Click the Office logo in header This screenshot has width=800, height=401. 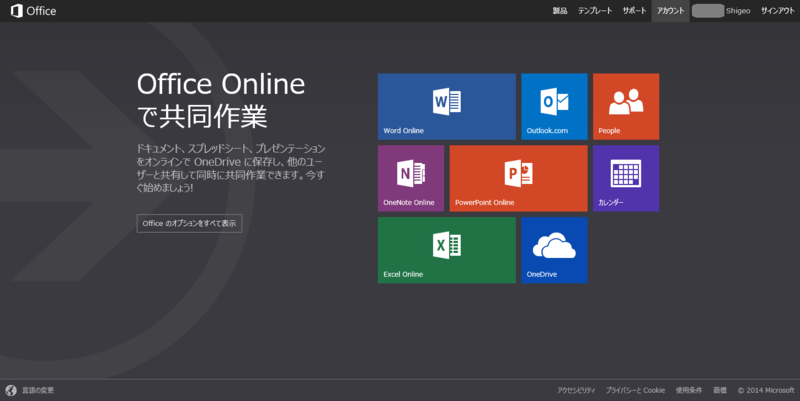[x=34, y=11]
